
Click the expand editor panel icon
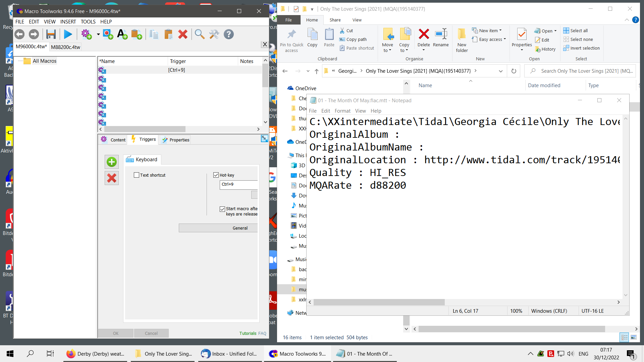[x=265, y=138]
